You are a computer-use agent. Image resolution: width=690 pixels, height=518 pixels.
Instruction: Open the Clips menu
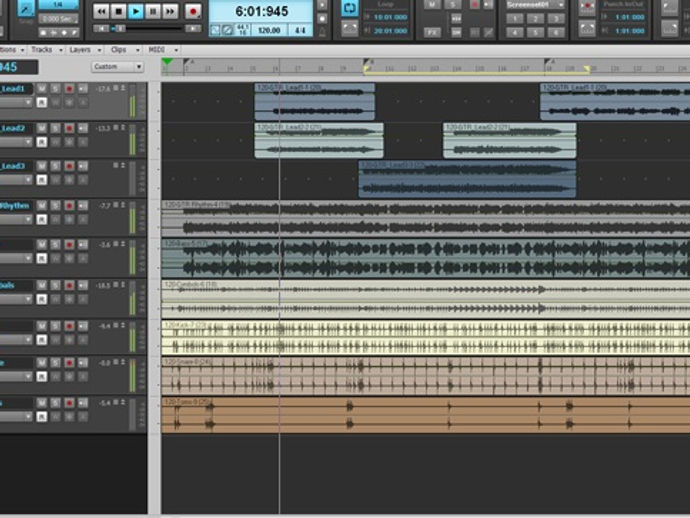pyautogui.click(x=125, y=50)
